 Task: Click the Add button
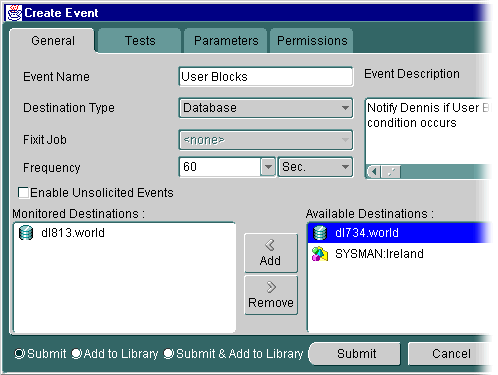pyautogui.click(x=271, y=253)
